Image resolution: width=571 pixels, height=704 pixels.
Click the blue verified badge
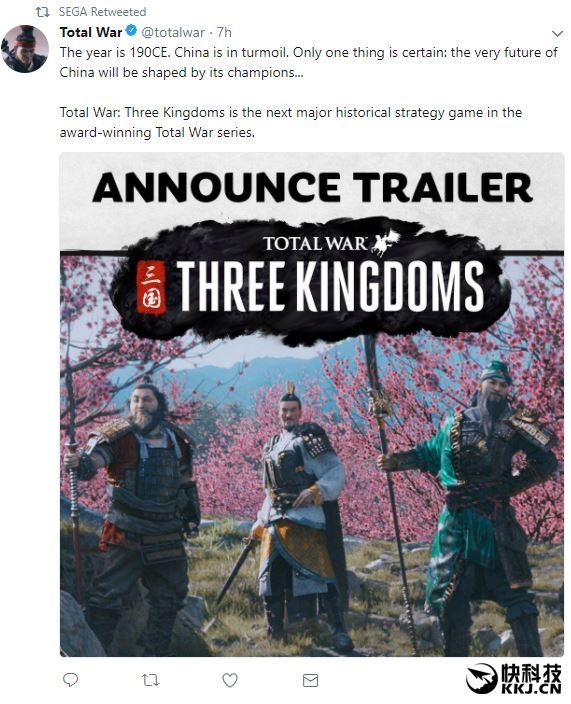(x=131, y=31)
